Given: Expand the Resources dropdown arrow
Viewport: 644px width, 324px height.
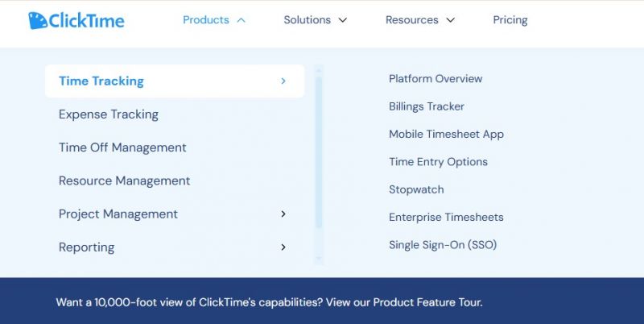Looking at the screenshot, I should (451, 20).
